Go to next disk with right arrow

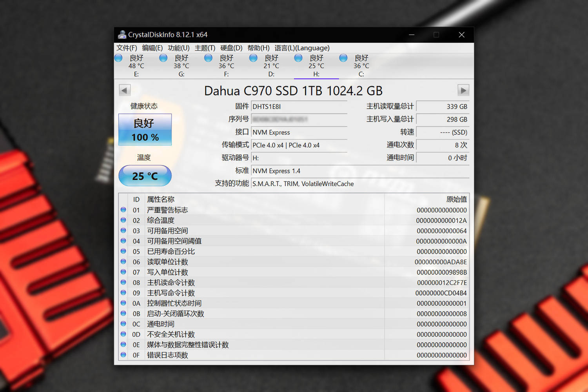(463, 91)
